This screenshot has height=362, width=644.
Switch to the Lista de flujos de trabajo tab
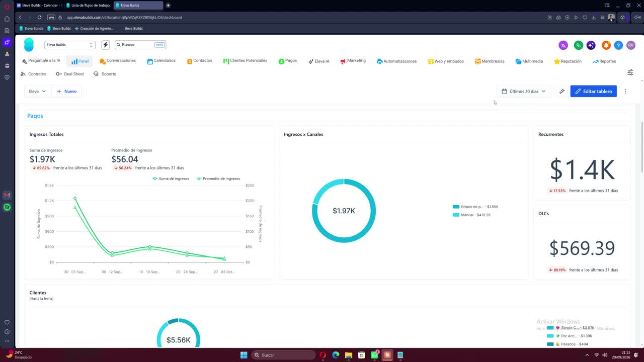tap(88, 5)
